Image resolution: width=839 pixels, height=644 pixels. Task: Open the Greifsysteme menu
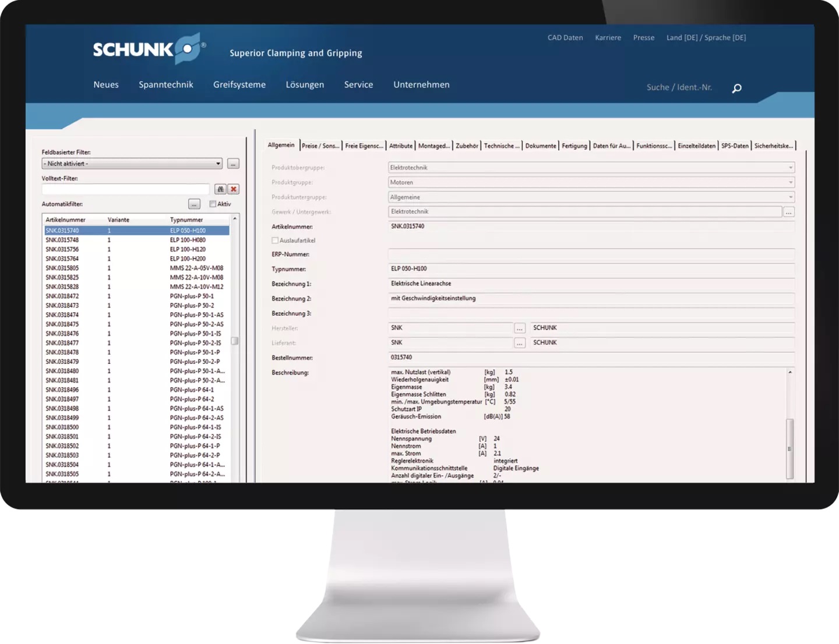239,84
